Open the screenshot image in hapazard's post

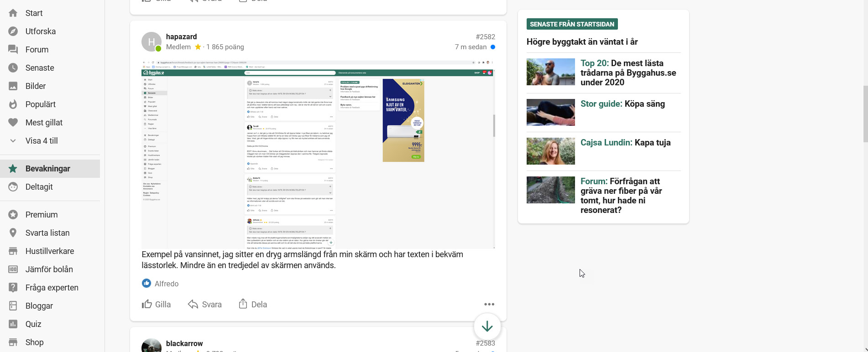click(x=318, y=155)
